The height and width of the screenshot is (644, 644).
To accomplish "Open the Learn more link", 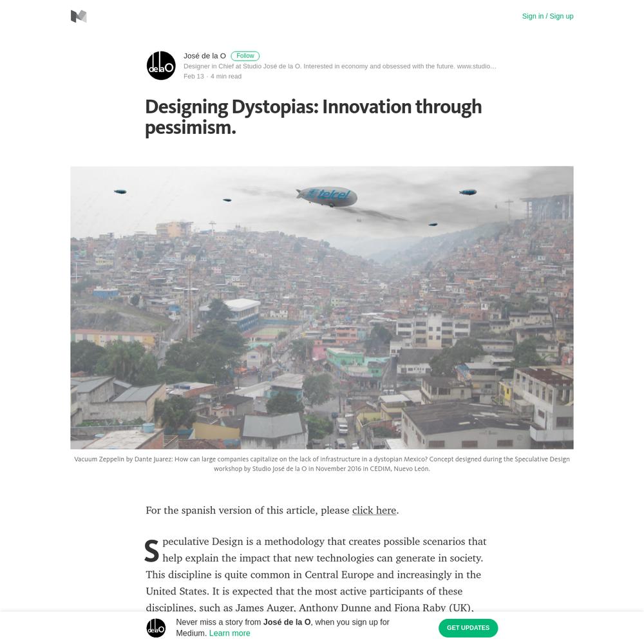I will pos(230,633).
